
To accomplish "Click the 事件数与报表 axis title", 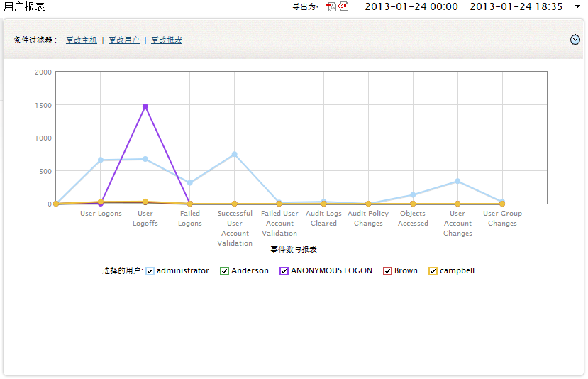I will click(x=294, y=250).
